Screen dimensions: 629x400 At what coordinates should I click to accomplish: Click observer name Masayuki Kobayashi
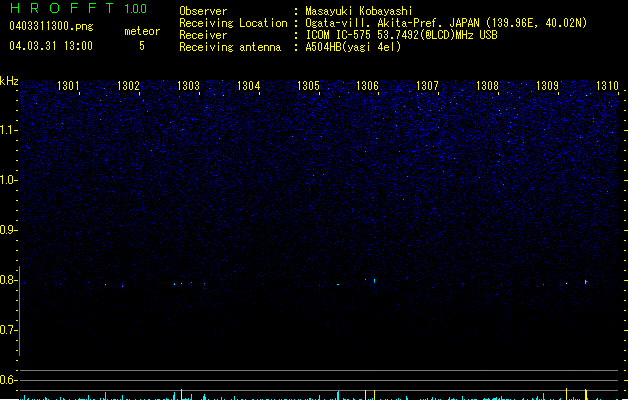click(359, 11)
